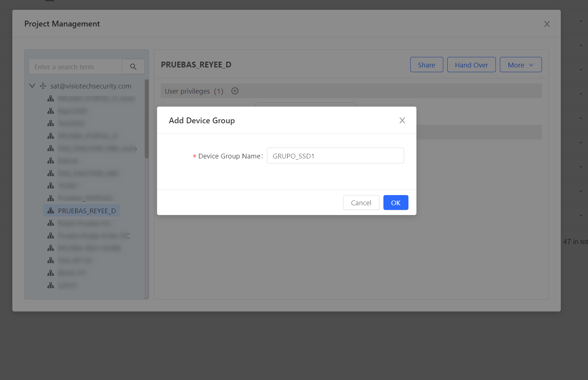The height and width of the screenshot is (380, 588).
Task: Select sat@visiotechsecurity.com account in tree
Action: (91, 86)
